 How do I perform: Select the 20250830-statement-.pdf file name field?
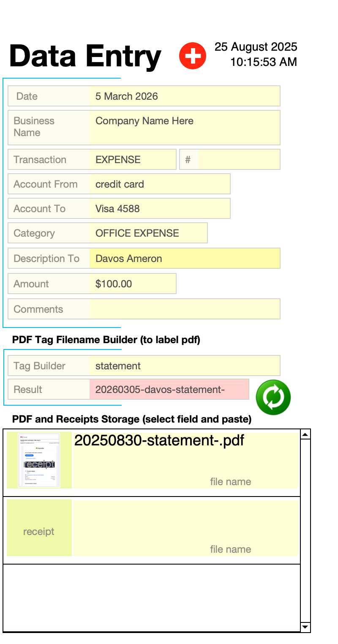(x=186, y=460)
